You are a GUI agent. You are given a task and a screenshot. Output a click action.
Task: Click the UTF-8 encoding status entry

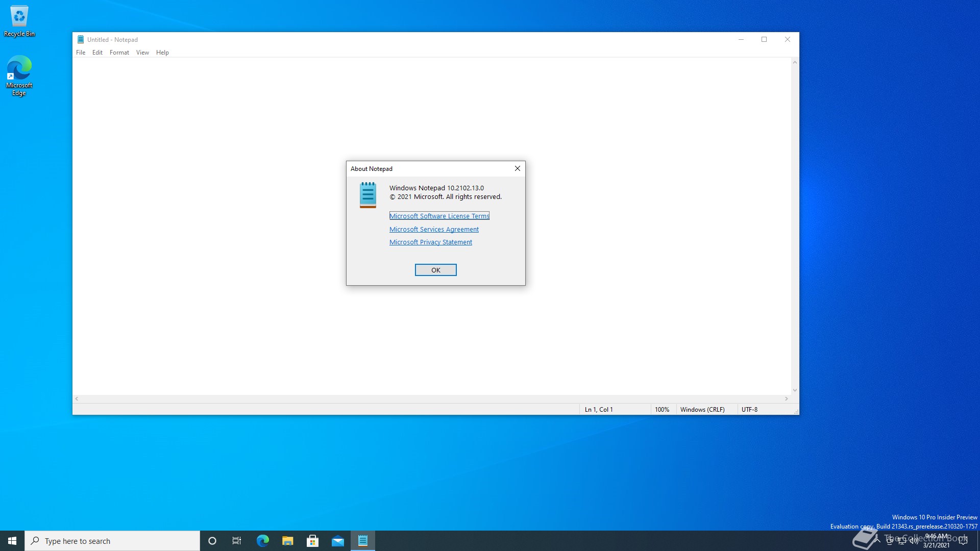(749, 409)
